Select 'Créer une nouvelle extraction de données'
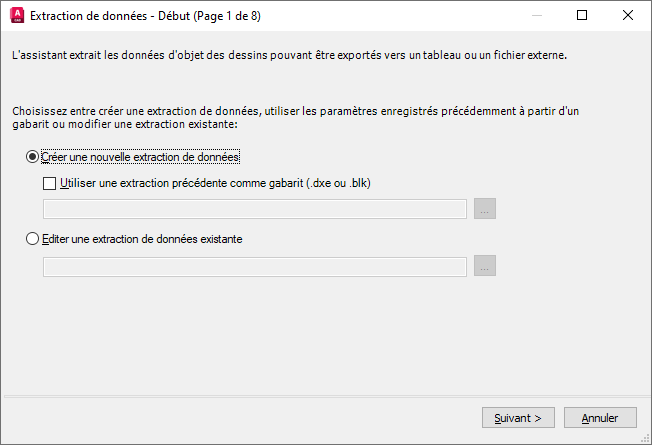 pos(33,157)
